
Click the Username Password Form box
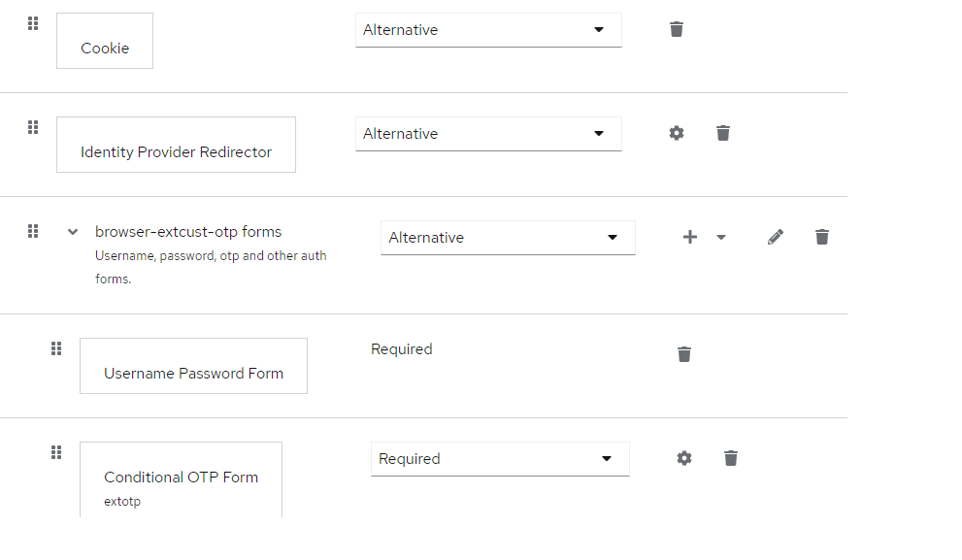(193, 366)
